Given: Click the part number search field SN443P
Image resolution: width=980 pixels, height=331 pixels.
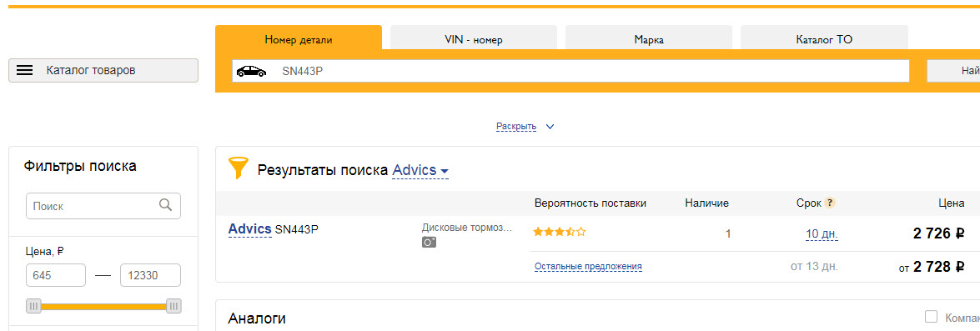Looking at the screenshot, I should click(x=570, y=71).
